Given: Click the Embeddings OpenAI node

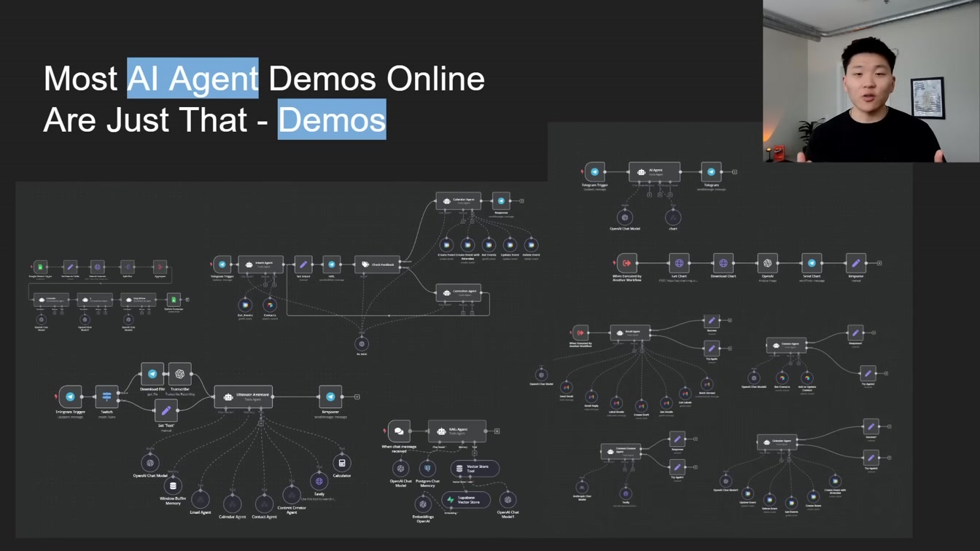Looking at the screenshot, I should tap(423, 504).
